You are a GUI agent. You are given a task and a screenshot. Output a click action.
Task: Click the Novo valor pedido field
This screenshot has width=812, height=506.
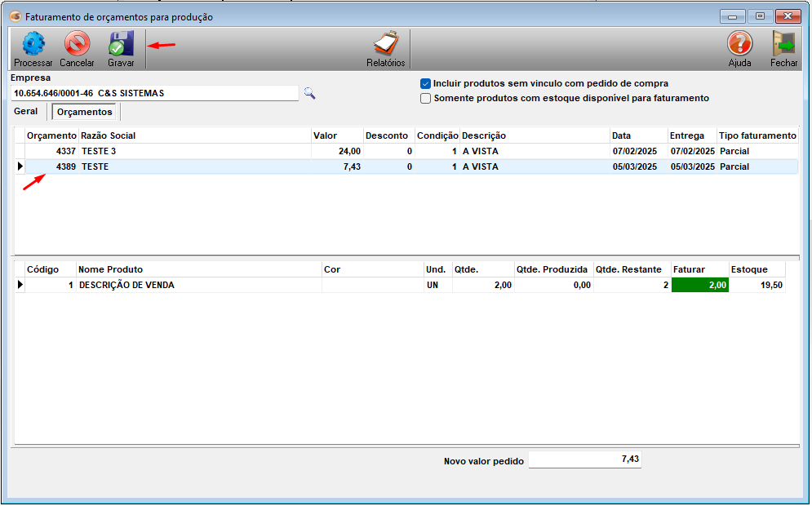pyautogui.click(x=584, y=459)
